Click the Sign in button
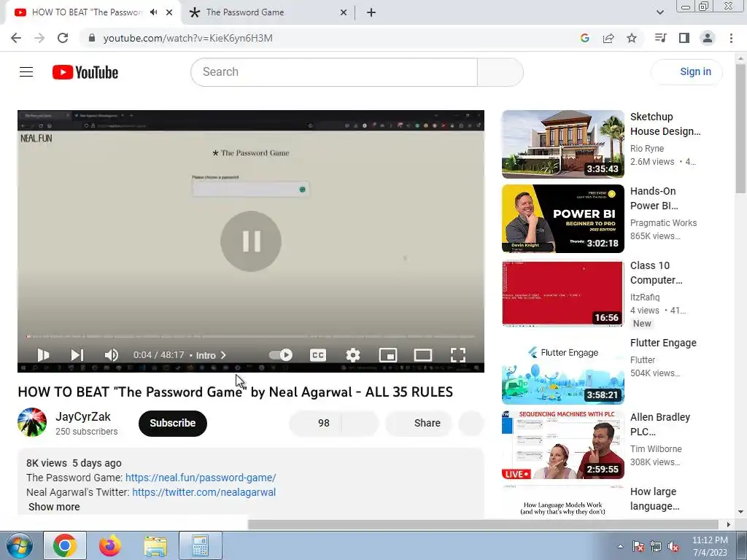 coord(686,72)
